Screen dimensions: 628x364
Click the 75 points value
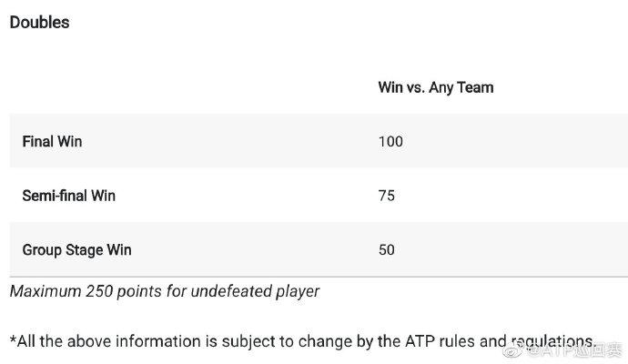point(386,195)
